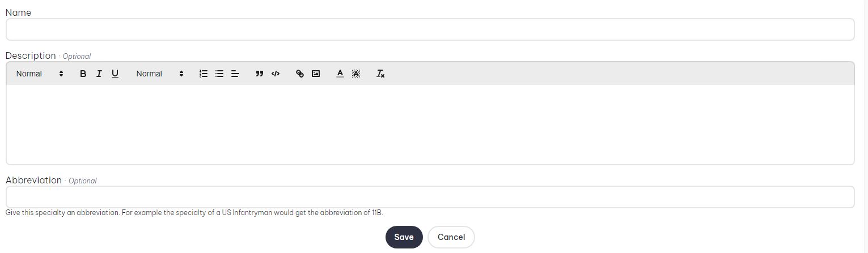This screenshot has width=868, height=253.
Task: Open the background highlight color picker
Action: [x=356, y=74]
